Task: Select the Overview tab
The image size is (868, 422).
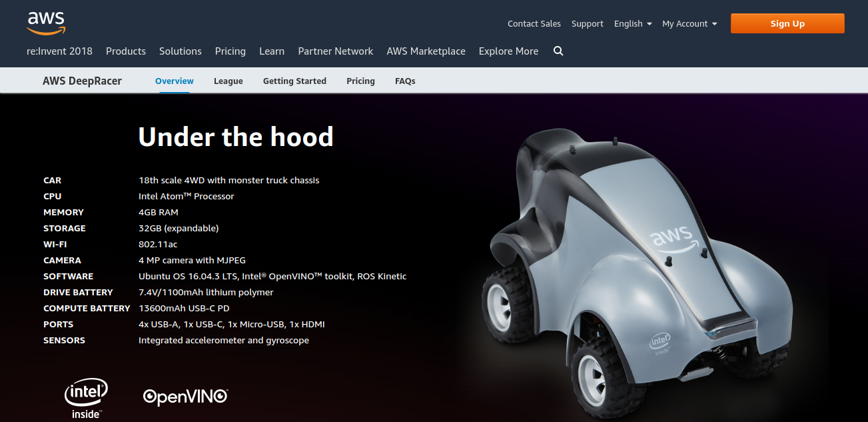Action: coord(175,81)
